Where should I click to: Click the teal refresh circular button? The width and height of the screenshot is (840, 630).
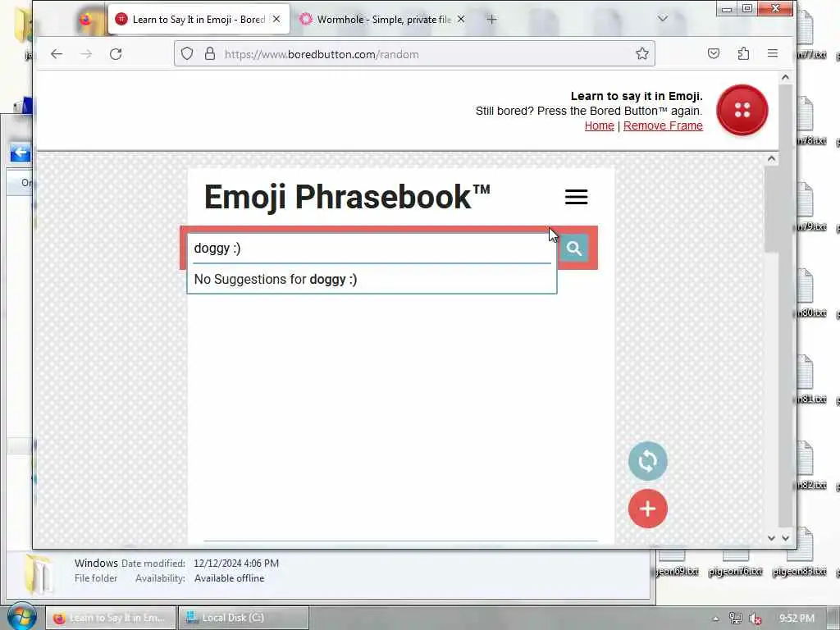click(x=648, y=461)
